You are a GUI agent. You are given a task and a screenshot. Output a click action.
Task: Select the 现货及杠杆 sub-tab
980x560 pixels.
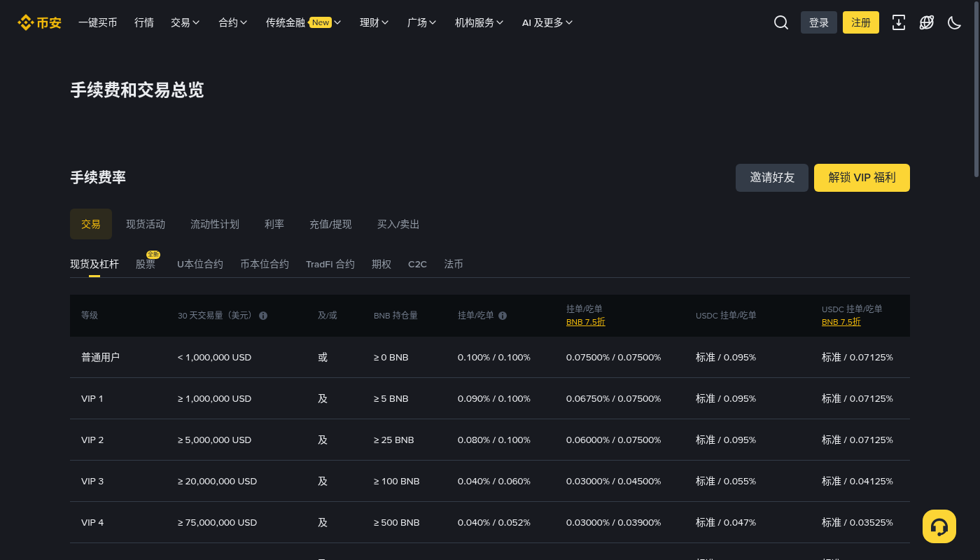[94, 264]
